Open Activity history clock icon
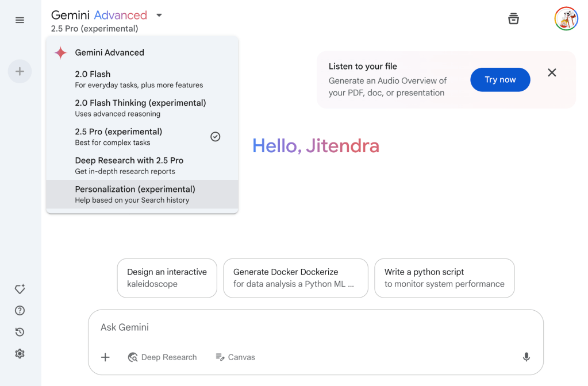This screenshot has height=386, width=588. tap(20, 332)
